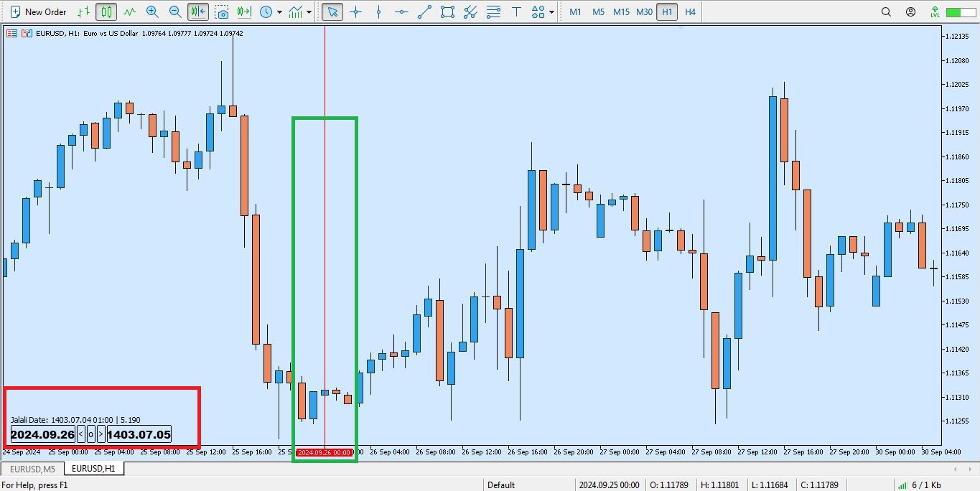Switch timeframe to M5

pos(598,11)
